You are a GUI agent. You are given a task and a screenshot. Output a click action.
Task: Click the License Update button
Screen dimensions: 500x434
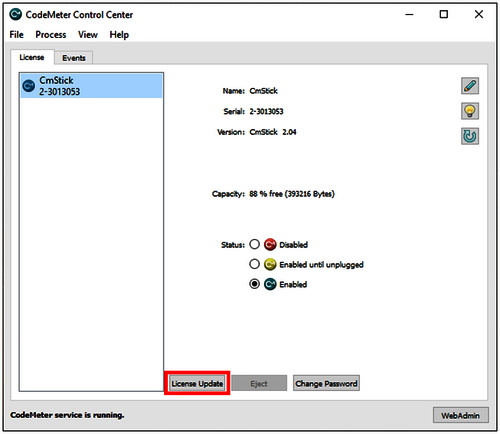[x=197, y=383]
